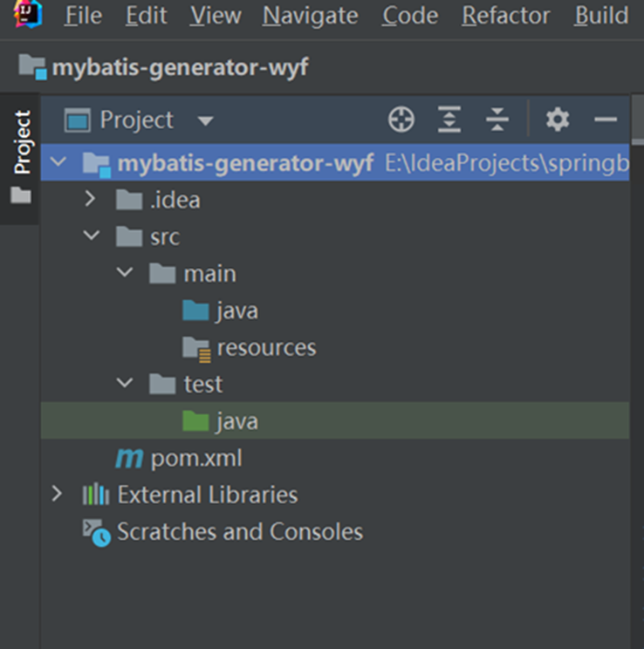Open the File menu

click(x=83, y=16)
